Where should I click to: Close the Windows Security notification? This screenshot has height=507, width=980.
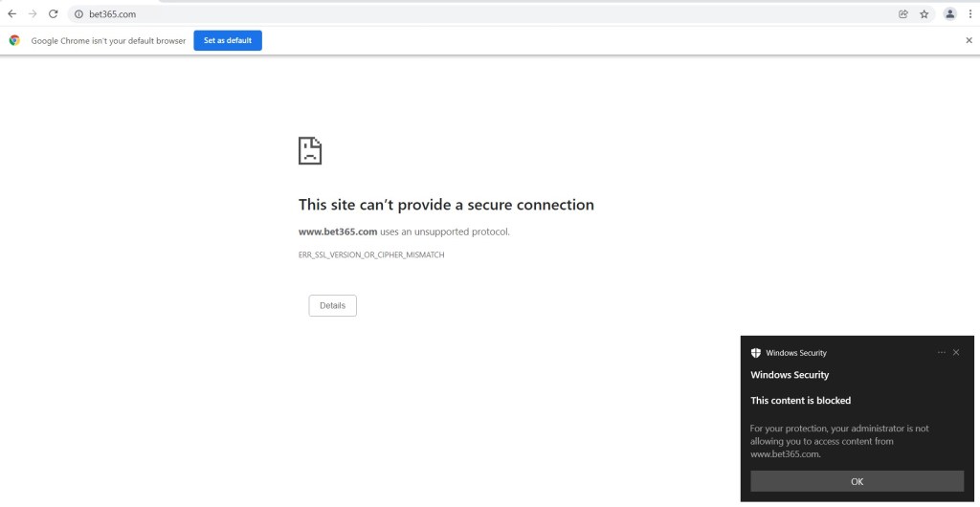(956, 352)
